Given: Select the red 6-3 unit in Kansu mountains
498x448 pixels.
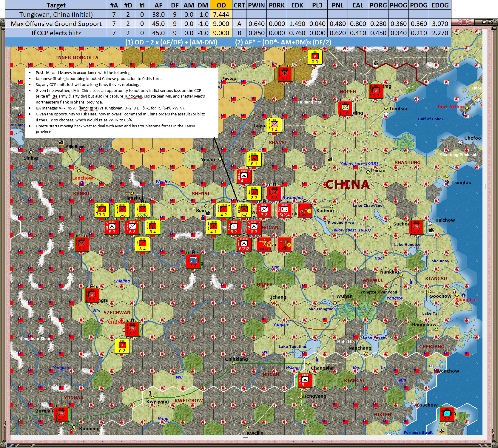Looking at the screenshot, I should (81, 244).
